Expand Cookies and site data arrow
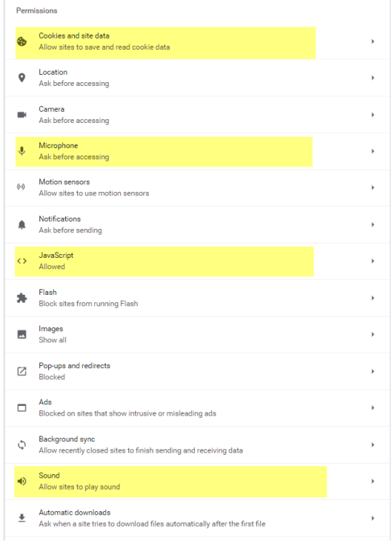The width and height of the screenshot is (392, 543). pyautogui.click(x=373, y=41)
